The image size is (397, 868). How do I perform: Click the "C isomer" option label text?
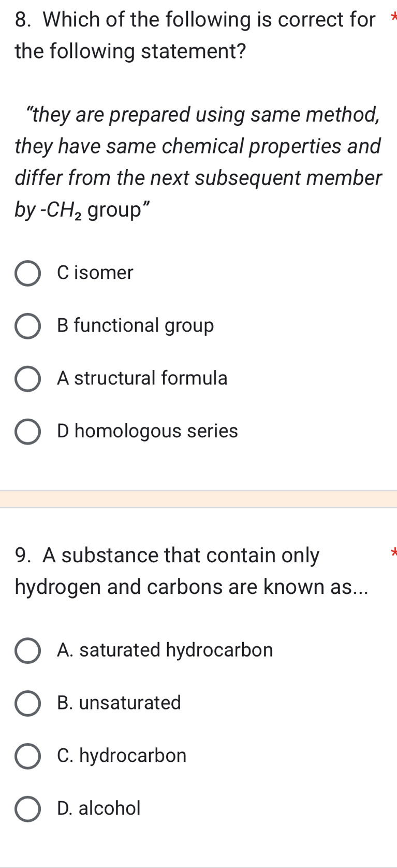click(95, 273)
